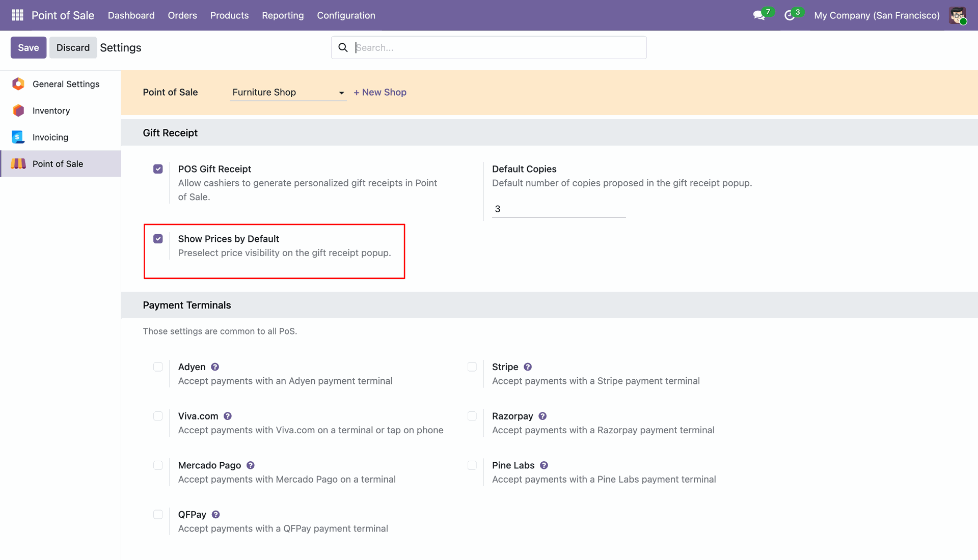The image size is (978, 560).
Task: Open the user avatar menu
Action: click(x=958, y=15)
